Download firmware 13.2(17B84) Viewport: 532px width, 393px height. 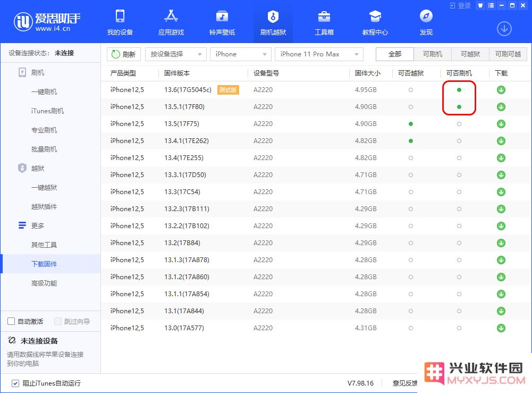pos(501,243)
